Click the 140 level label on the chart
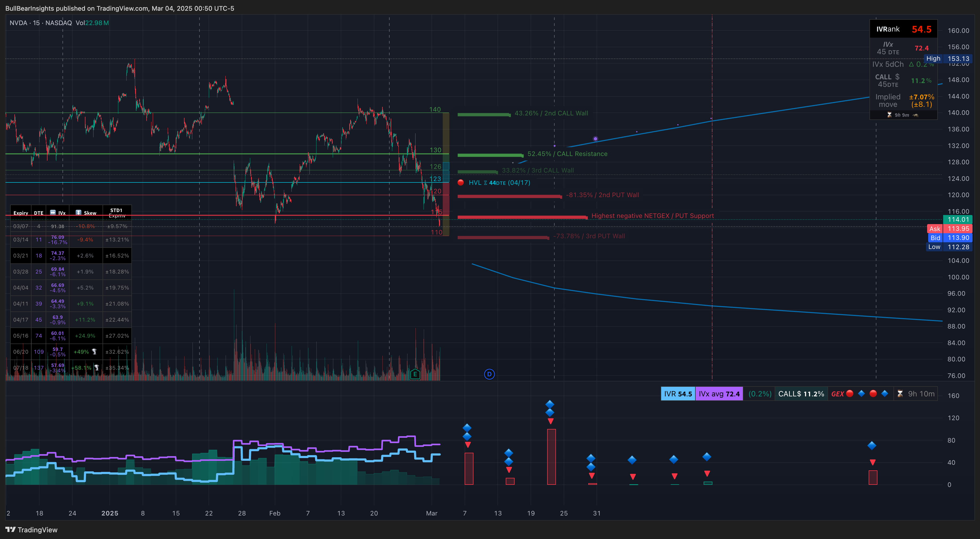Image resolution: width=980 pixels, height=539 pixels. click(x=435, y=109)
